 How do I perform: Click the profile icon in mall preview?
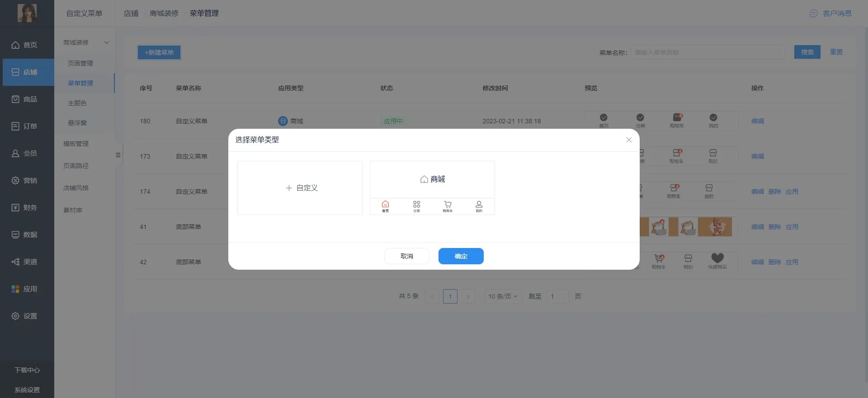coord(479,206)
